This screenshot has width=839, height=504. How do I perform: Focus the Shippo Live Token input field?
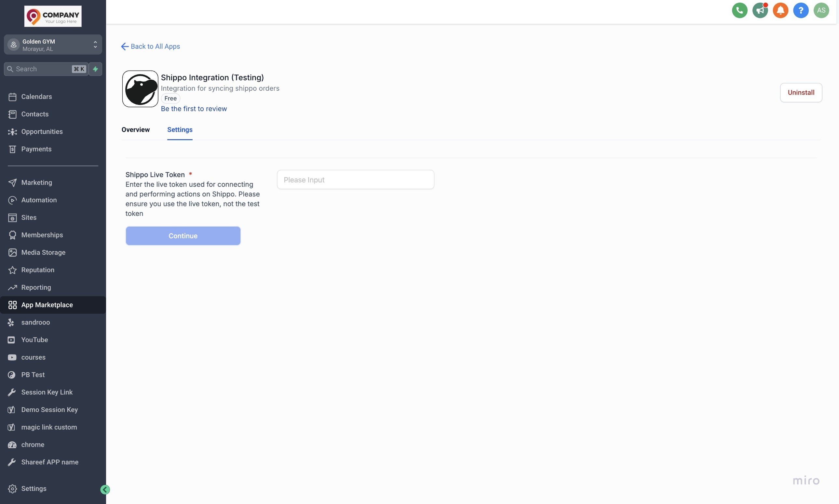tap(355, 180)
